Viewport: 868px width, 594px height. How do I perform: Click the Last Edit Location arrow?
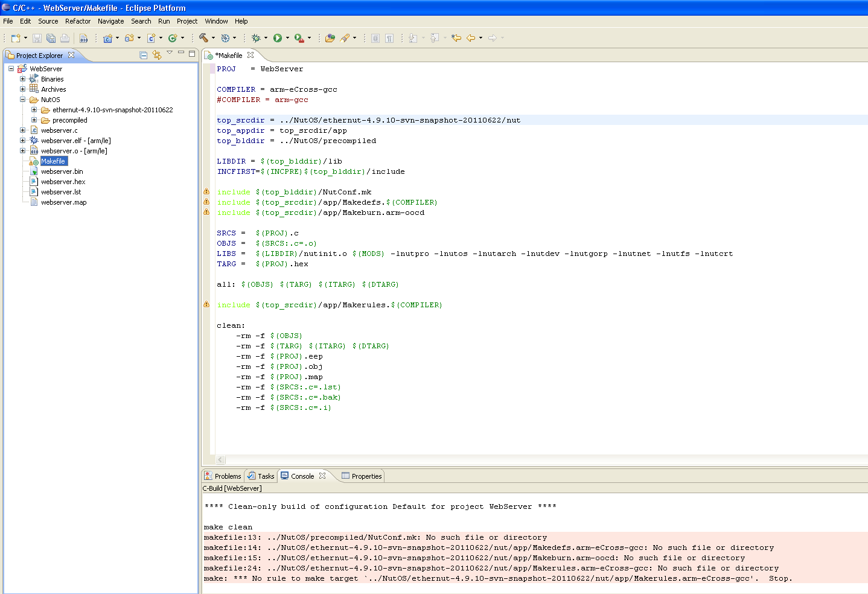click(x=456, y=38)
